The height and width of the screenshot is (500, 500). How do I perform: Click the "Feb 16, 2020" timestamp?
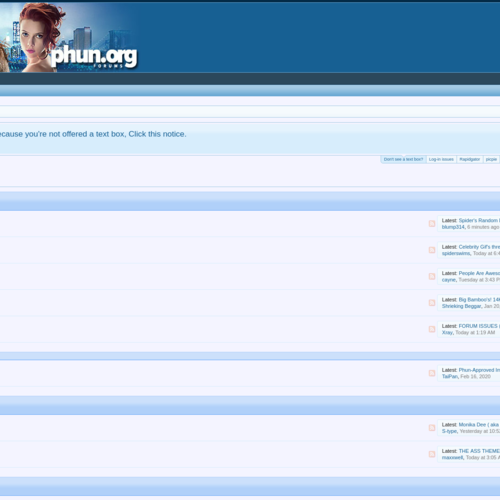coord(475,376)
